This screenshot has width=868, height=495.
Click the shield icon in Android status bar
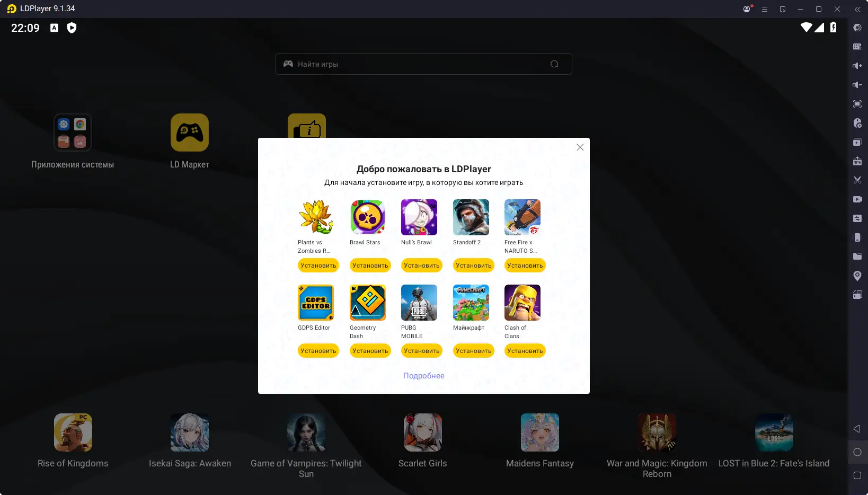point(72,28)
